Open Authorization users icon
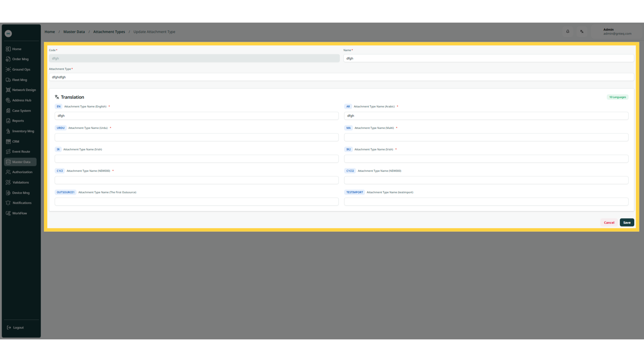 (x=8, y=172)
